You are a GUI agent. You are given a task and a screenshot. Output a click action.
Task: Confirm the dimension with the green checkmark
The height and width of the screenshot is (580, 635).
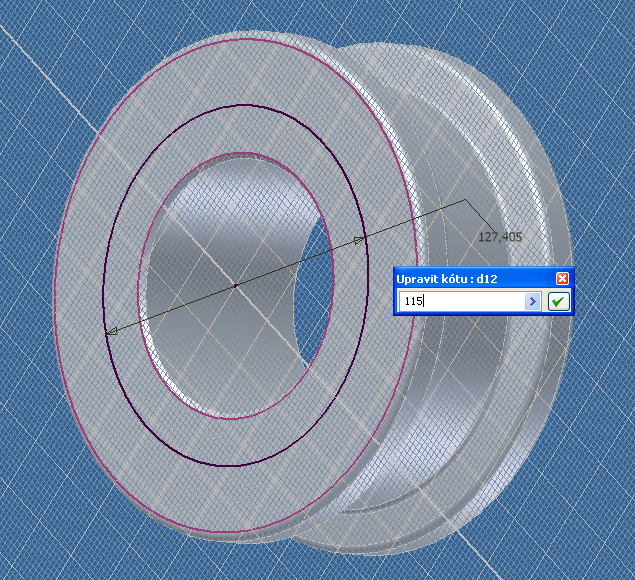[x=558, y=301]
